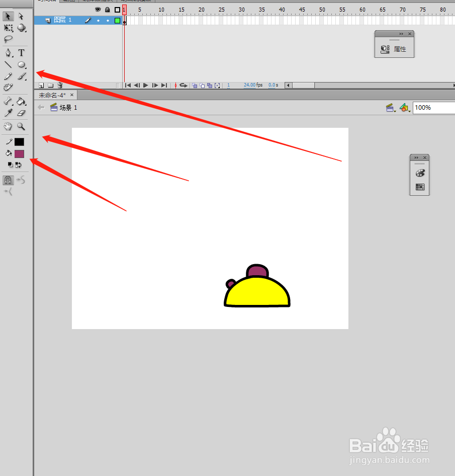This screenshot has width=455, height=476.
Task: Close the 未命名-4* document tab
Action: tap(72, 95)
